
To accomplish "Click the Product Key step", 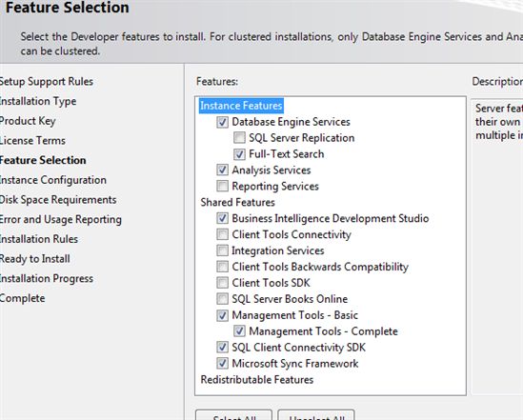I will coord(28,121).
